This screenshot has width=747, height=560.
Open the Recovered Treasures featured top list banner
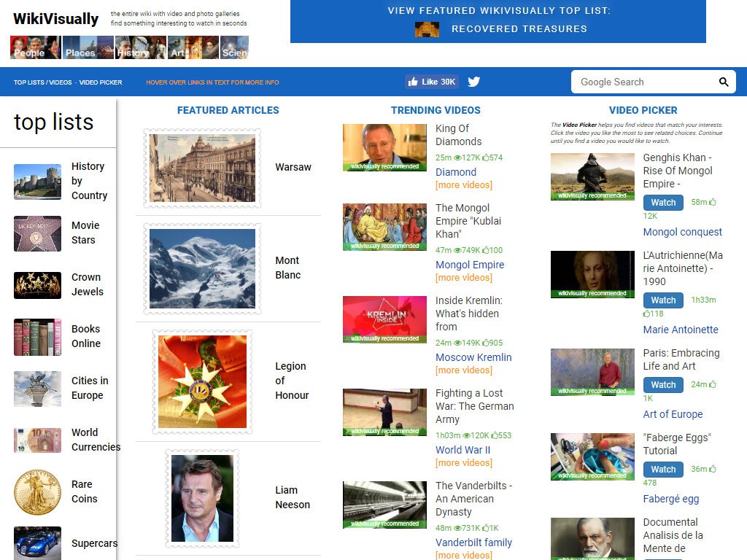[x=498, y=21]
